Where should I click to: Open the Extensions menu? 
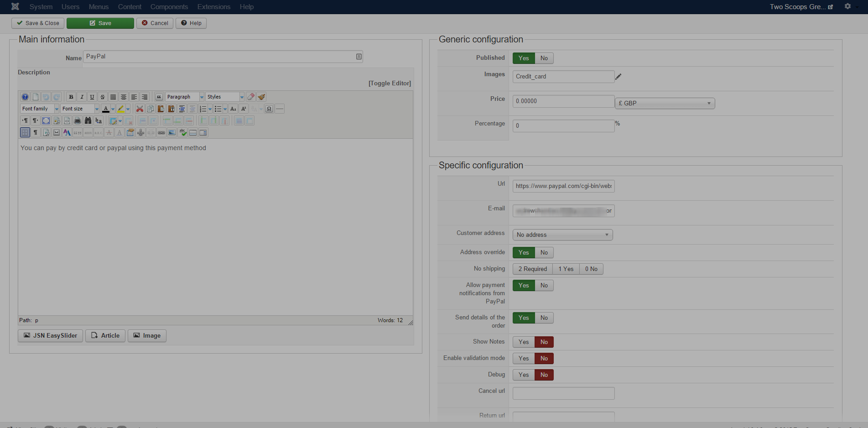click(x=214, y=7)
